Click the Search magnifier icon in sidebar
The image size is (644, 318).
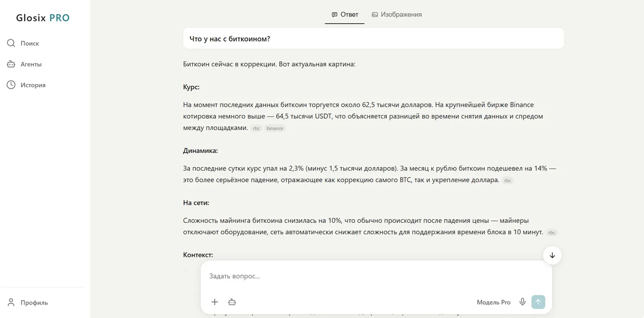11,43
